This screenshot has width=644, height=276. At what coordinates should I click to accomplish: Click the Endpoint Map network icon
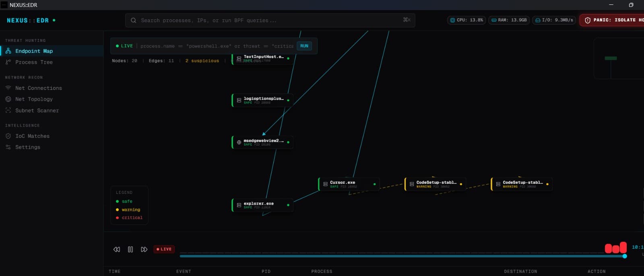pos(8,51)
